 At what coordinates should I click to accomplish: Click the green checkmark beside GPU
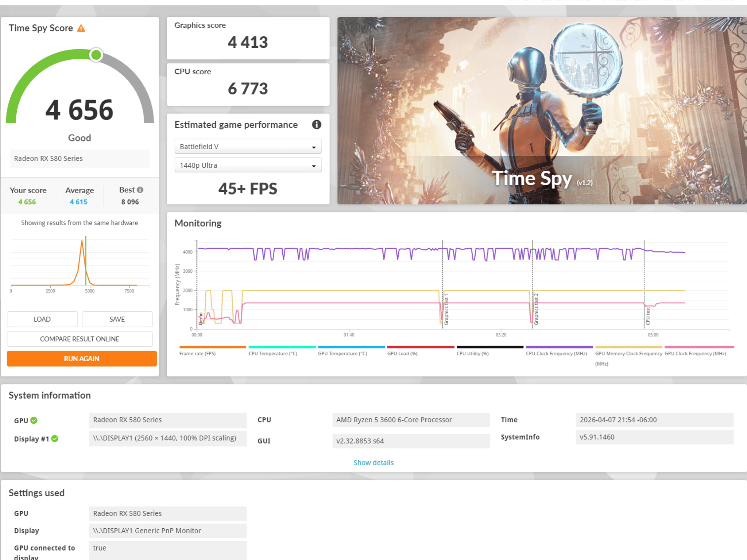click(34, 420)
